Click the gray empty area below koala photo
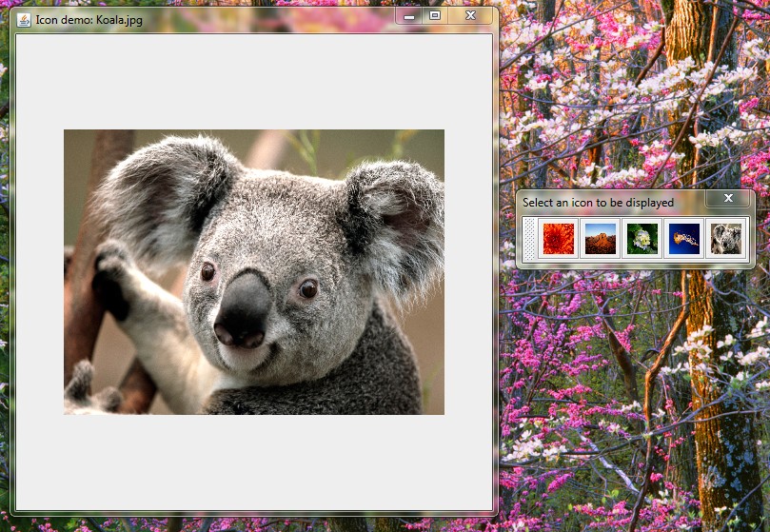The image size is (770, 532). [x=254, y=462]
